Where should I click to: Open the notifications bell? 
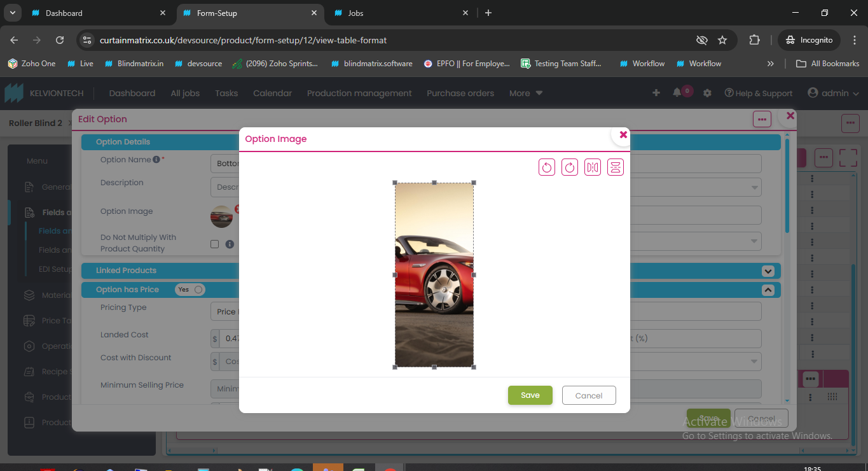(677, 93)
